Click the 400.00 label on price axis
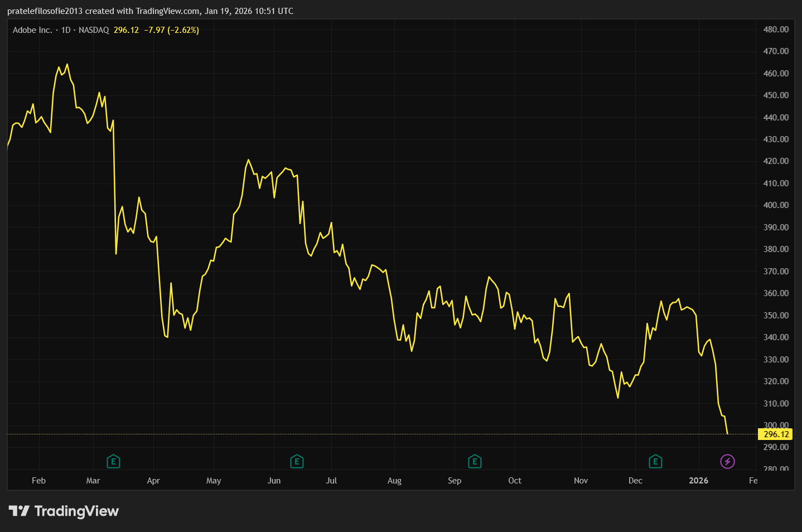802x532 pixels. [x=776, y=205]
